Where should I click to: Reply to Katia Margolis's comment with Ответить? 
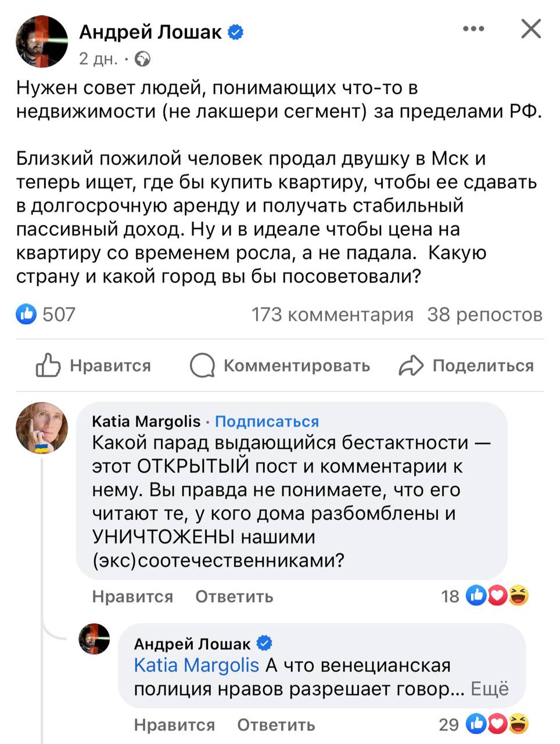pos(234,596)
